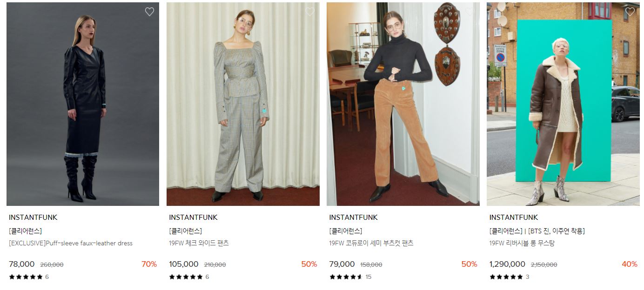Open 19FW 체크 와이드 팬츠 title link

pyautogui.click(x=199, y=243)
